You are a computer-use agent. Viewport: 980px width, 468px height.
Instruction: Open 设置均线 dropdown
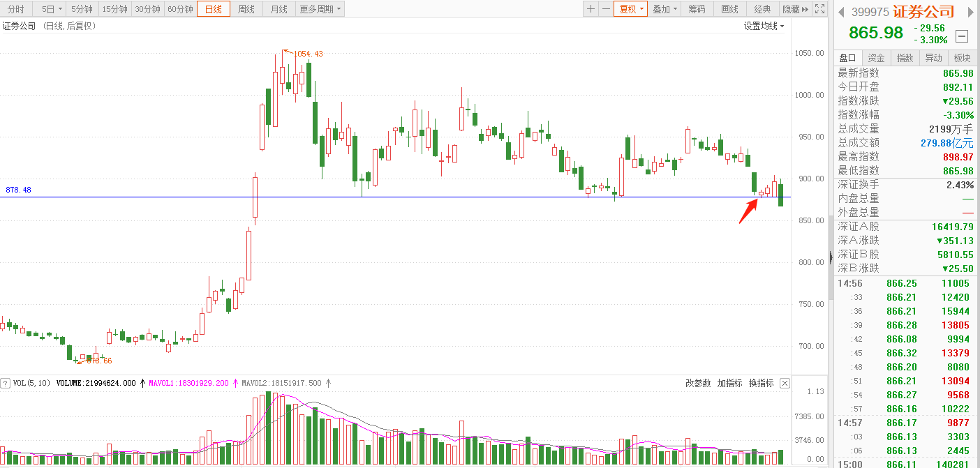[x=764, y=26]
